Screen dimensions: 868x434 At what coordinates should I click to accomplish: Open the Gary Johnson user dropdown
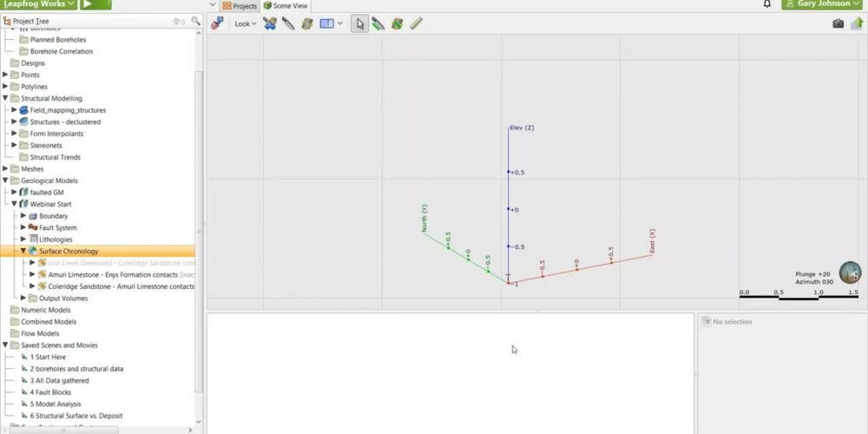point(823,4)
